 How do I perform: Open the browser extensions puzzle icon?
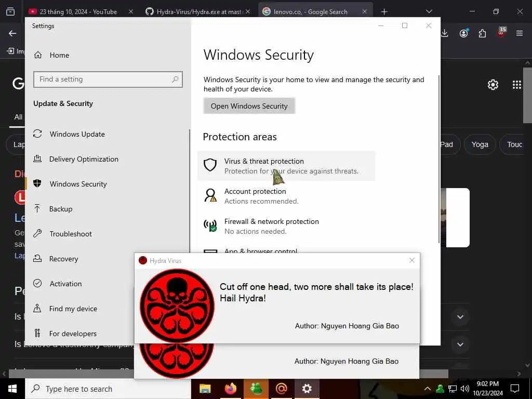482,33
